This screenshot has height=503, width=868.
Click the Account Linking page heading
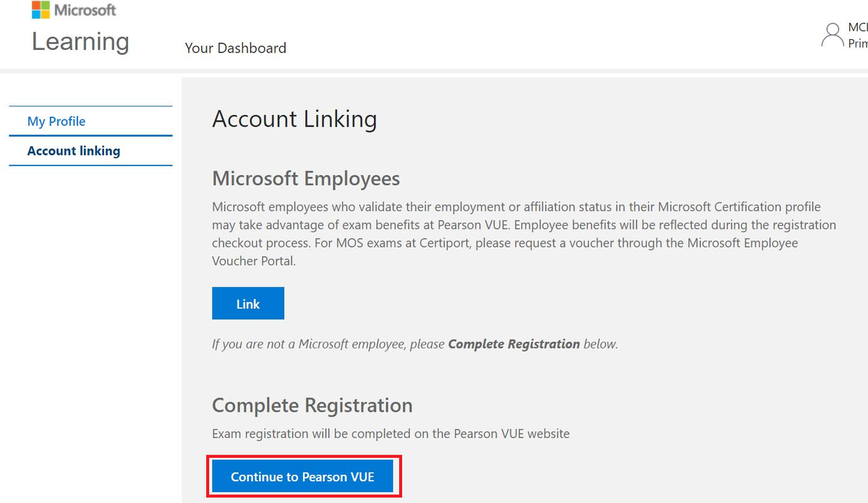(x=294, y=119)
